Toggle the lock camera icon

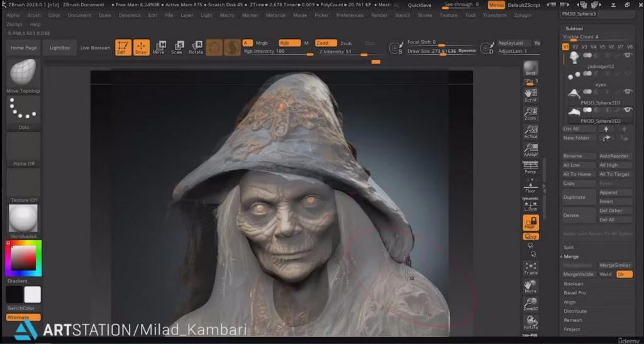click(x=531, y=223)
